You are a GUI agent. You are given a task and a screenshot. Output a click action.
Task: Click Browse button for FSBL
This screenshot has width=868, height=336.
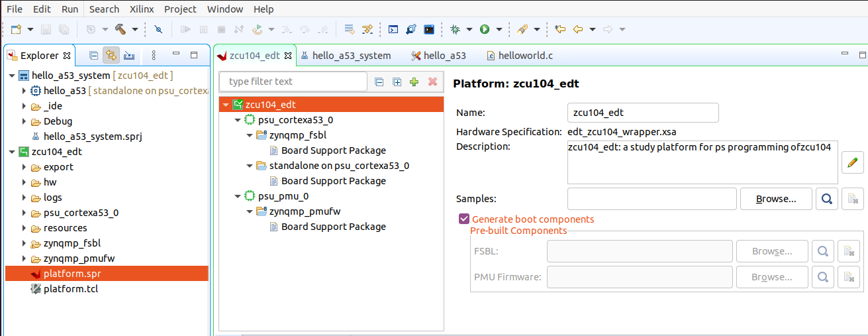point(772,251)
